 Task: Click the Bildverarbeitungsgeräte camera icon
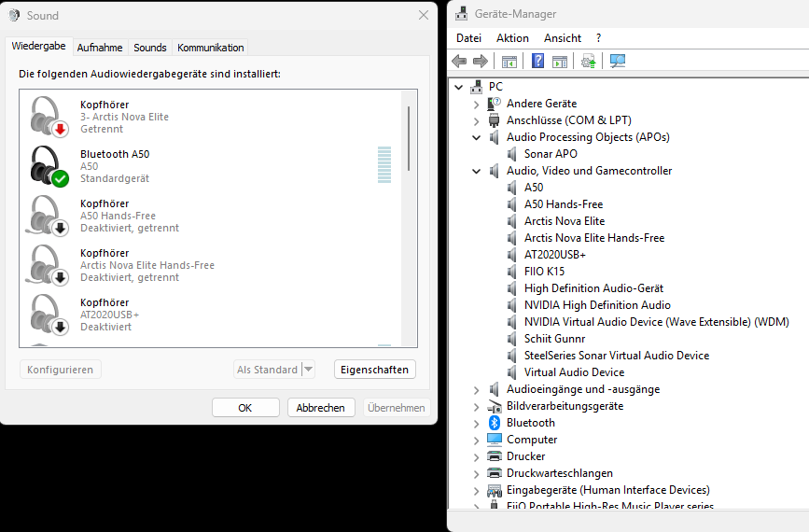495,406
